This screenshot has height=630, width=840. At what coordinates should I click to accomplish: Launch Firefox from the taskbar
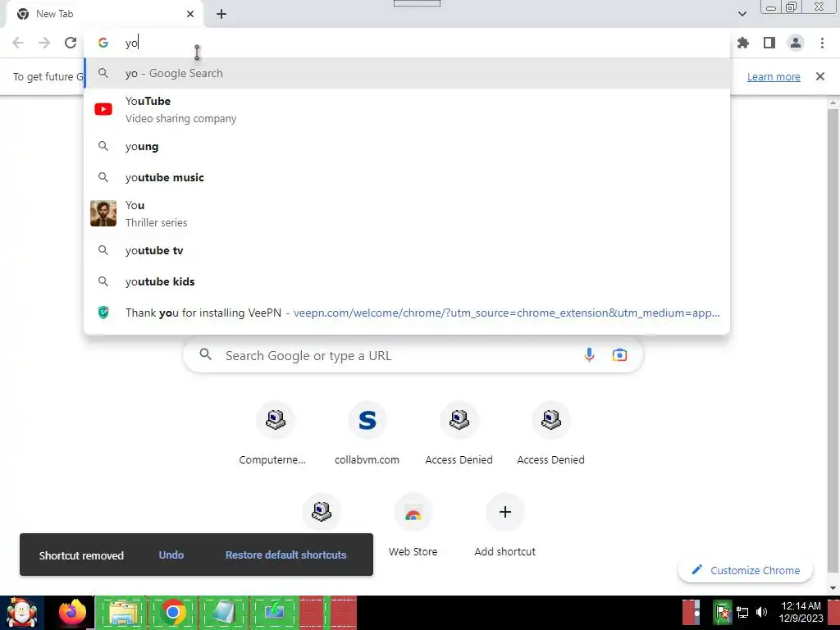click(72, 613)
